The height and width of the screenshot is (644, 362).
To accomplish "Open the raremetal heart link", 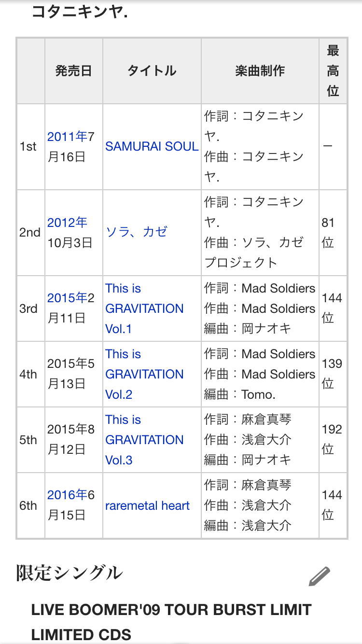I will (148, 505).
